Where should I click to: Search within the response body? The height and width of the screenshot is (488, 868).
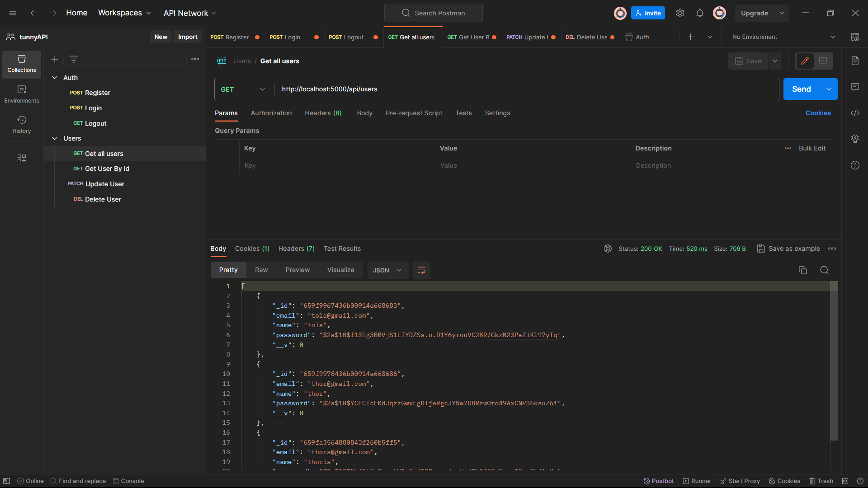pos(825,270)
